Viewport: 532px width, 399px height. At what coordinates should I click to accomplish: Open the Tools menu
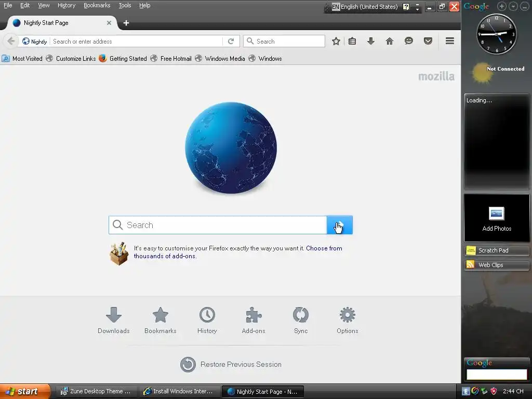tap(125, 5)
